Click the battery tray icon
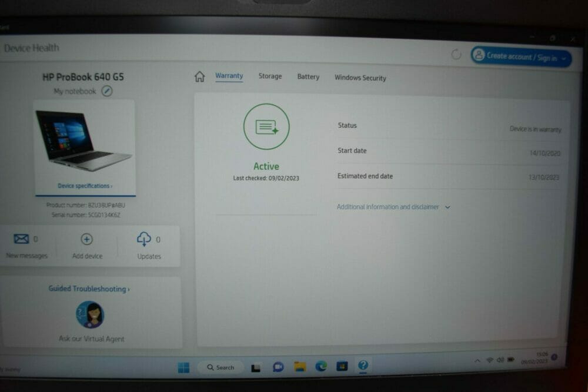588x392 pixels. coord(511,360)
